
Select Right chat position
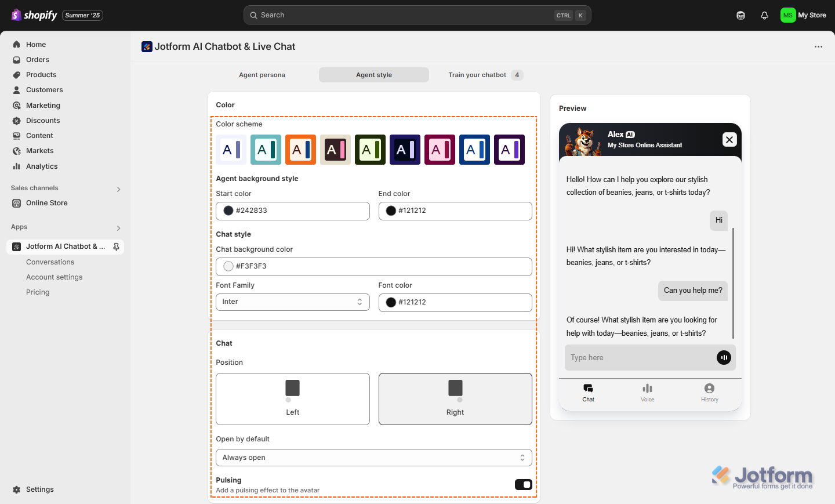[455, 399]
